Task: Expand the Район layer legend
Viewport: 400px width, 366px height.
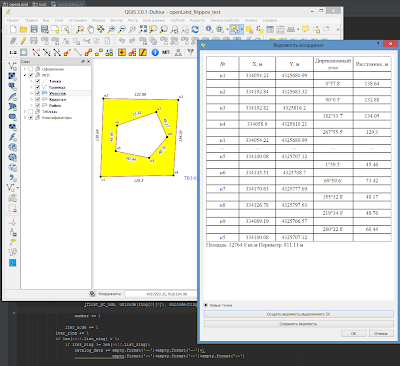Action: point(32,105)
